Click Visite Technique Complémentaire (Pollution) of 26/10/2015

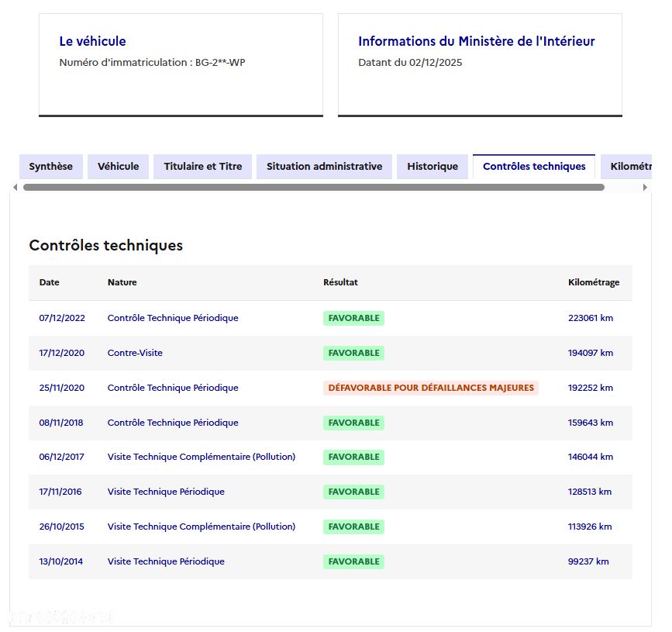(202, 527)
